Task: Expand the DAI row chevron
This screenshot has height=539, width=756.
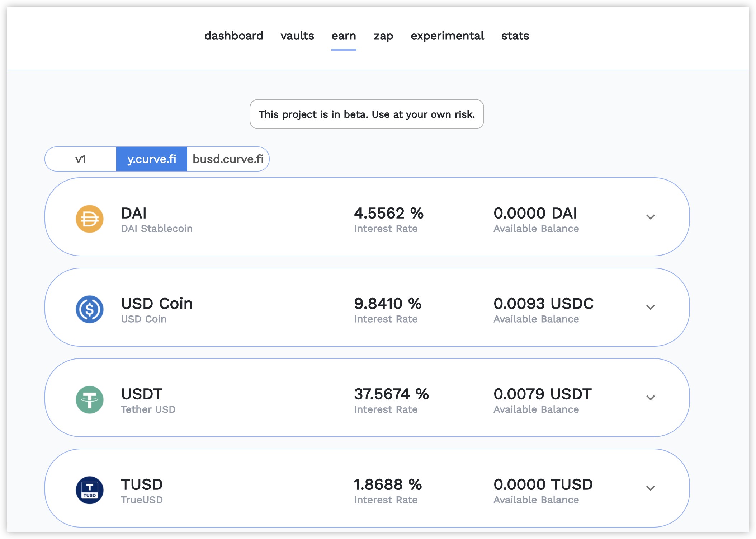Action: click(651, 217)
